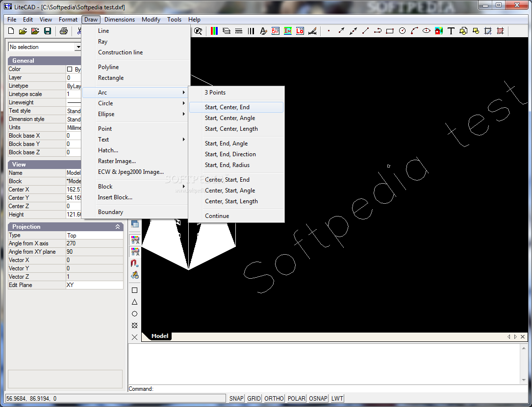
Task: Choose Center, Start, Angle arc option
Action: click(x=236, y=191)
